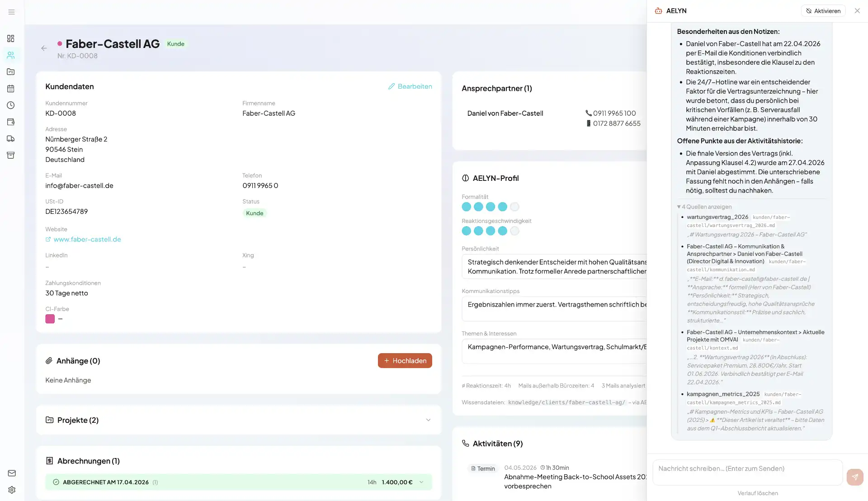Click contact name Daniel von Faber-Castell in Ansprechpartner
Viewport: 868px width, 501px height.
click(505, 113)
